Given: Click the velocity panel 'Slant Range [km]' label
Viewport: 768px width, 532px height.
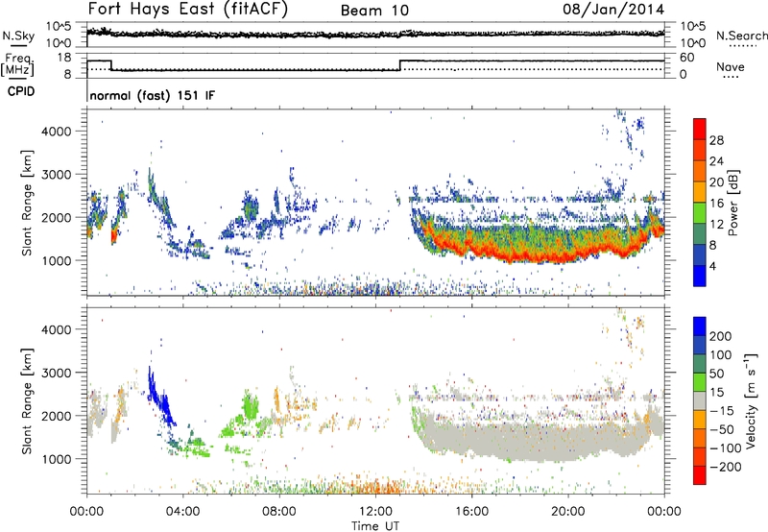Looking at the screenshot, I should [x=26, y=401].
